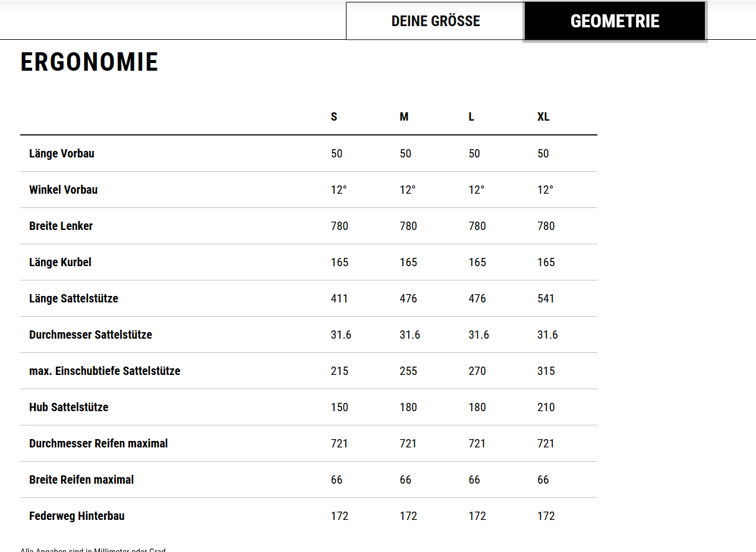Click the 315 insertion depth value
756x552 pixels.
click(546, 371)
